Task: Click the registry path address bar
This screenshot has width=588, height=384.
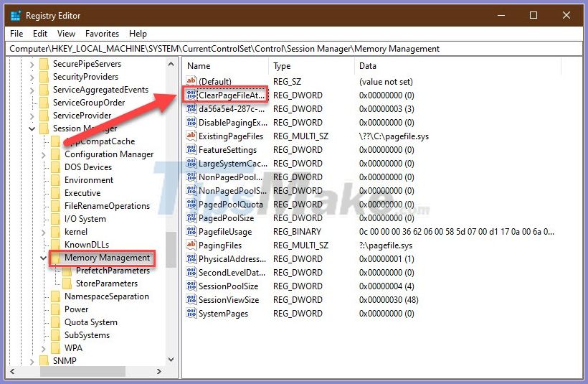Action: tap(294, 49)
